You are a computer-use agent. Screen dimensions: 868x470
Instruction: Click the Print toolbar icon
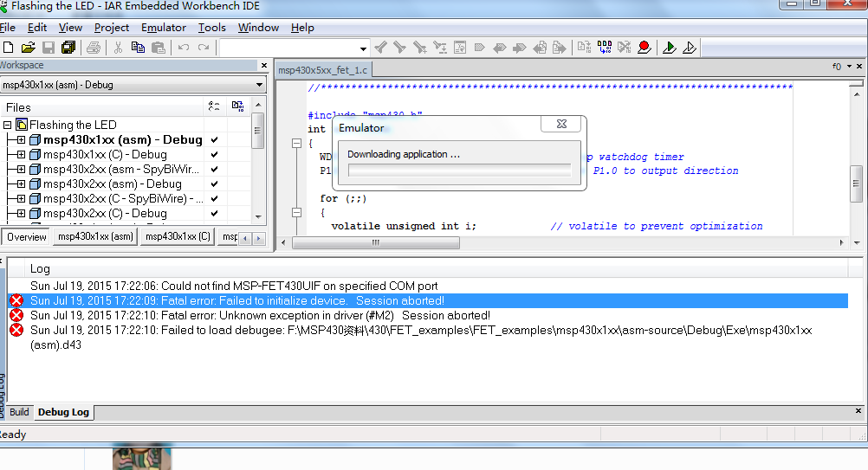click(94, 48)
